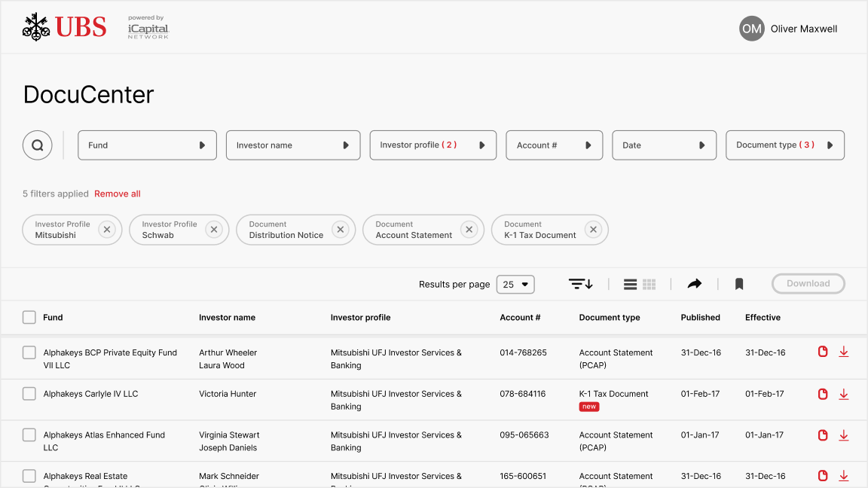Open the Document type filter dropdown

785,145
